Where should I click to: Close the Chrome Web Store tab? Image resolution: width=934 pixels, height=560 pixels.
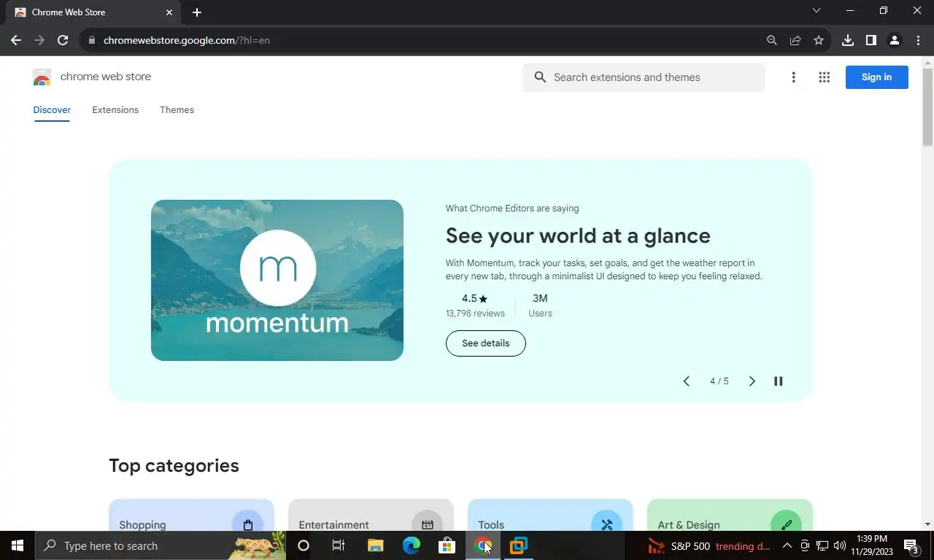point(169,12)
